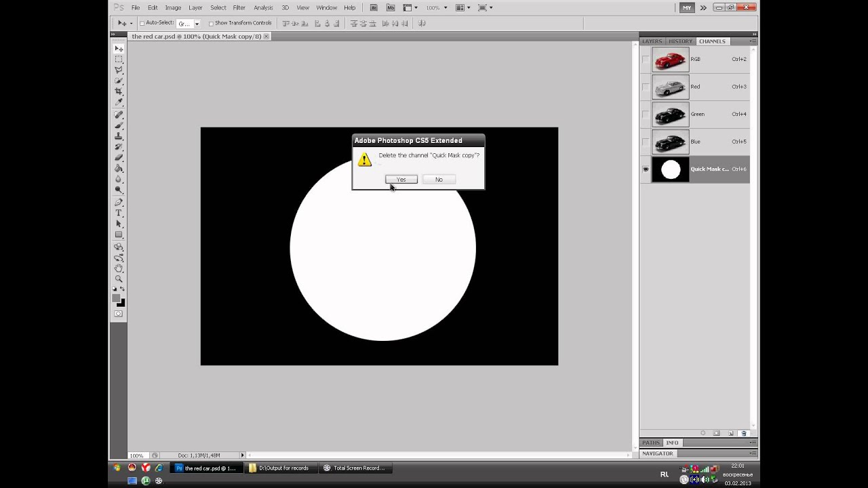Launch Adobe Bridge from application bar

tap(374, 7)
